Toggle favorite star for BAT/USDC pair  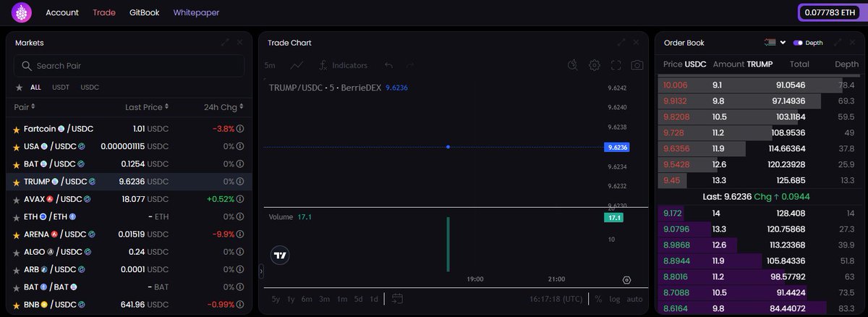17,164
